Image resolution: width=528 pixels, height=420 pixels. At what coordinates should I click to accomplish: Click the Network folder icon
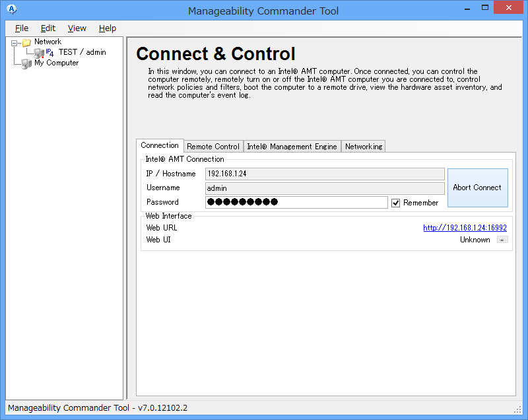[x=26, y=42]
